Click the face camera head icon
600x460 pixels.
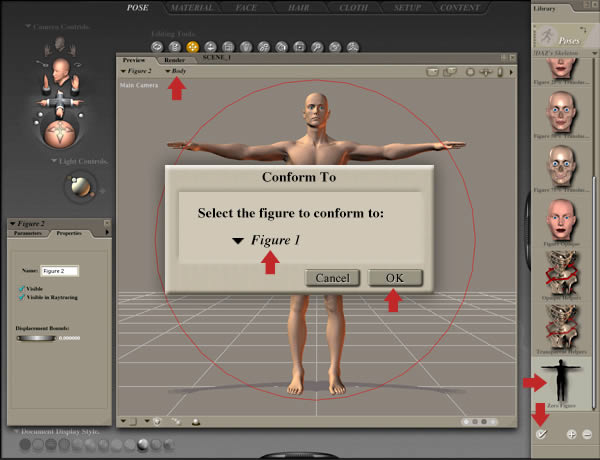(61, 72)
